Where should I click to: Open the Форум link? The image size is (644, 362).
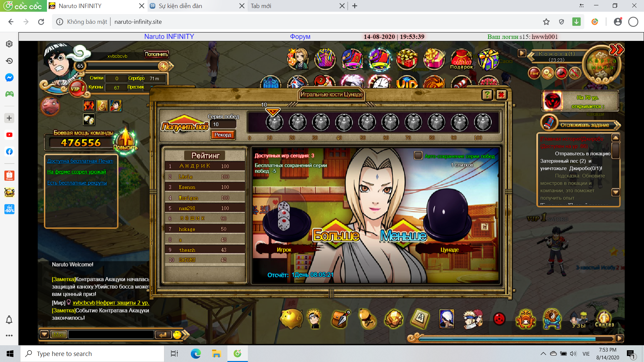pyautogui.click(x=300, y=37)
